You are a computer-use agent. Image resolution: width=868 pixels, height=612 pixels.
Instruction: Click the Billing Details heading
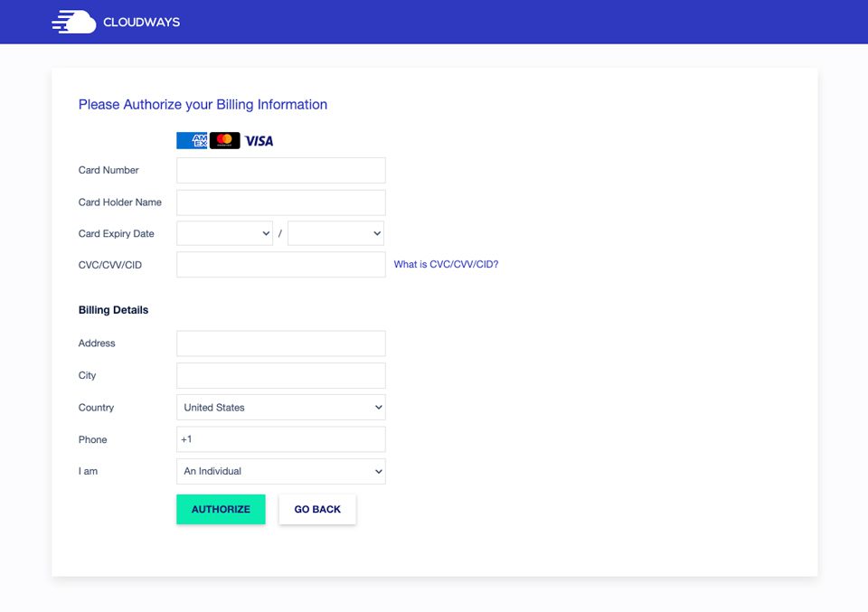click(112, 309)
